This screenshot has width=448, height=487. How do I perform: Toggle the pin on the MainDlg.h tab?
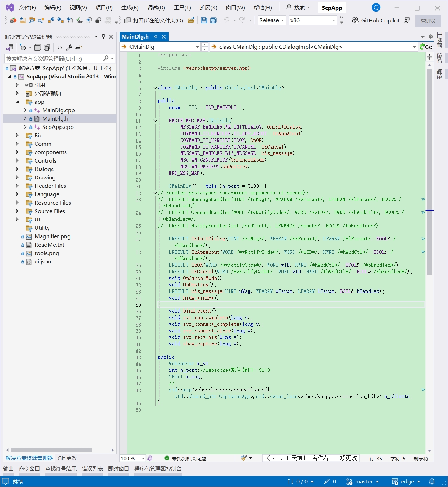(156, 37)
